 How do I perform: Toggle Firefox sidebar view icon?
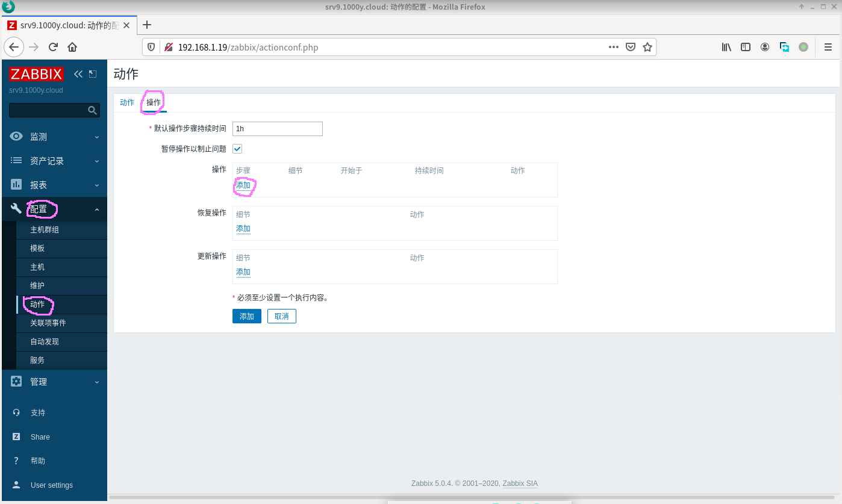746,47
